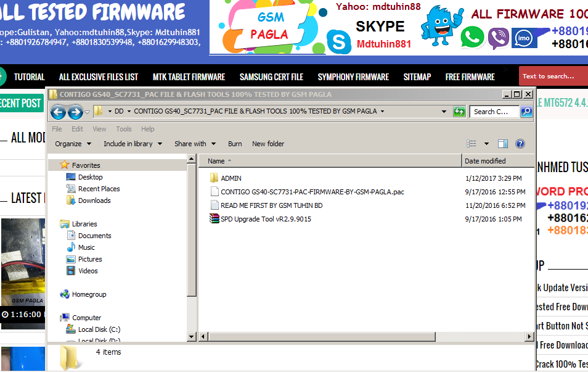Select READ ME FIRST BY GSM TUHIN BD
The image size is (588, 372).
(x=271, y=205)
